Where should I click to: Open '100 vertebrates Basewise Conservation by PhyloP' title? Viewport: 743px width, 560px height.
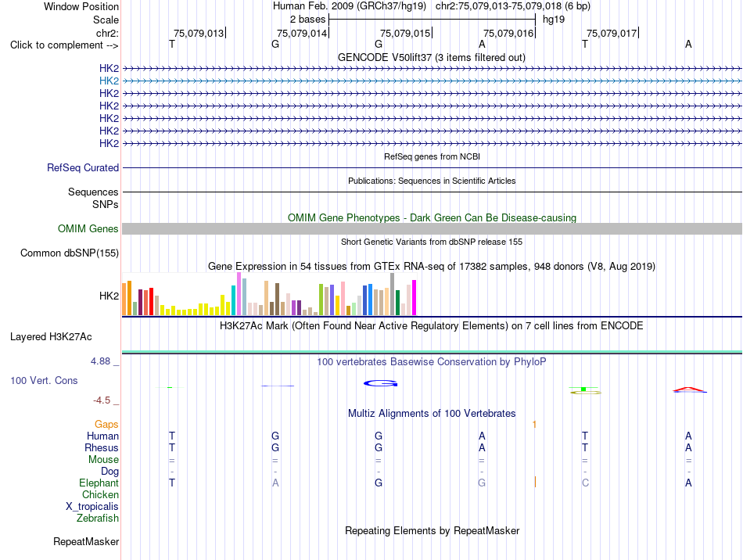(x=432, y=362)
